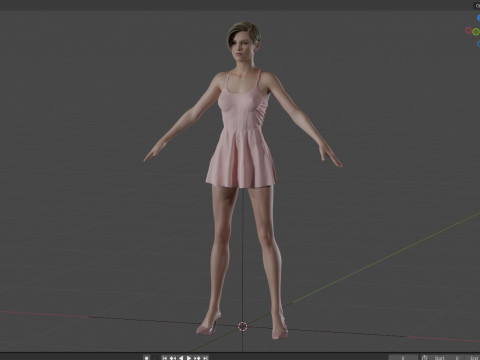Jump to the previous keyframe
Screen dimensions: 480x360
click(x=173, y=358)
